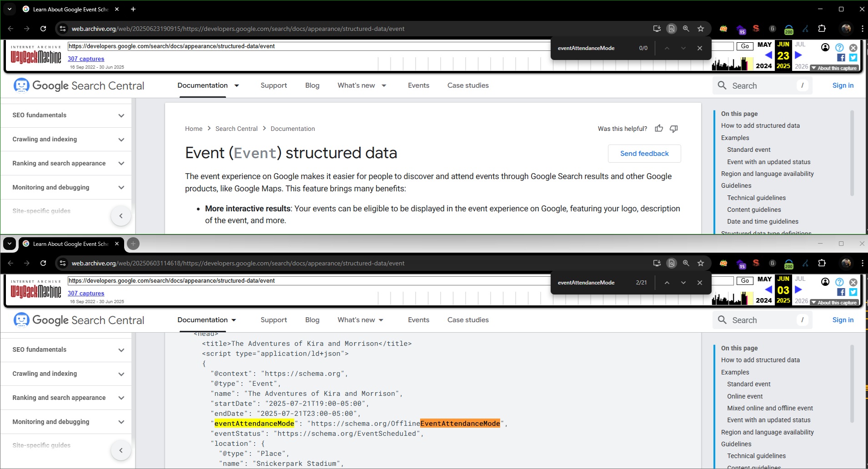The width and height of the screenshot is (868, 469).
Task: Open the '307 captures' link
Action: coord(85,59)
